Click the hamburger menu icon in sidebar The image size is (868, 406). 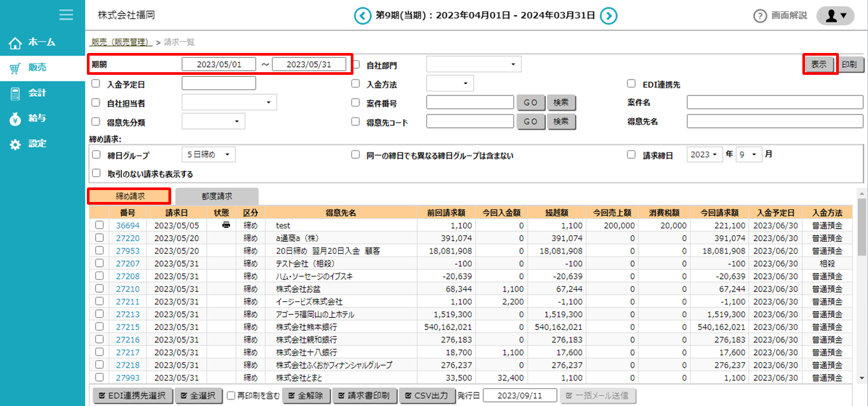[66, 15]
